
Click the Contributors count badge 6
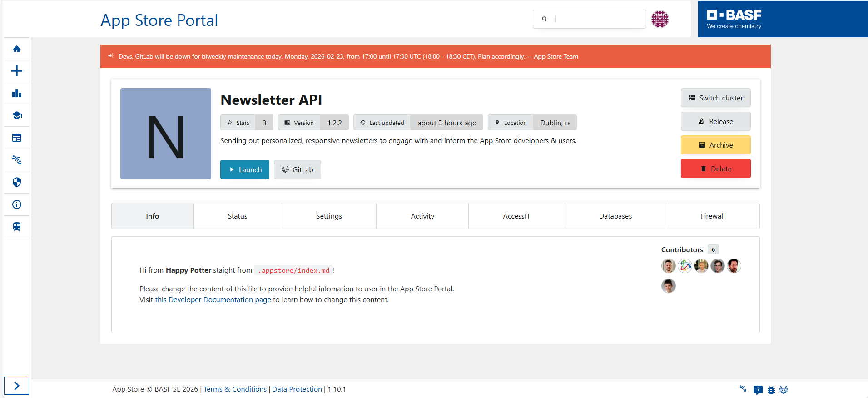(x=713, y=249)
